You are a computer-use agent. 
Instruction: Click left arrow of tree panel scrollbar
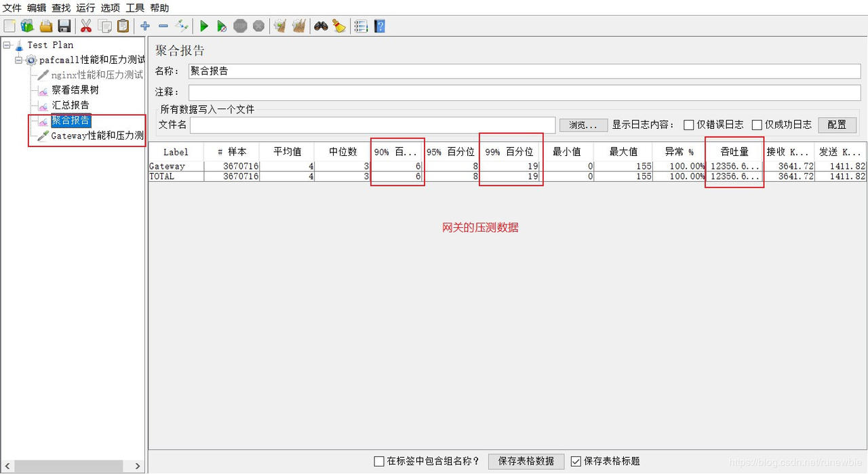click(6, 466)
